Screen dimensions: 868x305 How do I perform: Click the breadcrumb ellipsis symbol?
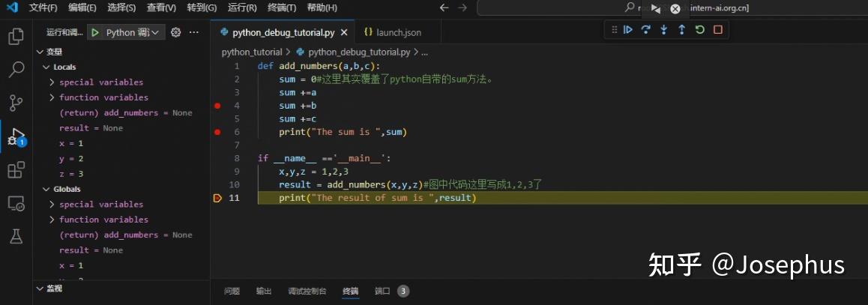point(425,52)
